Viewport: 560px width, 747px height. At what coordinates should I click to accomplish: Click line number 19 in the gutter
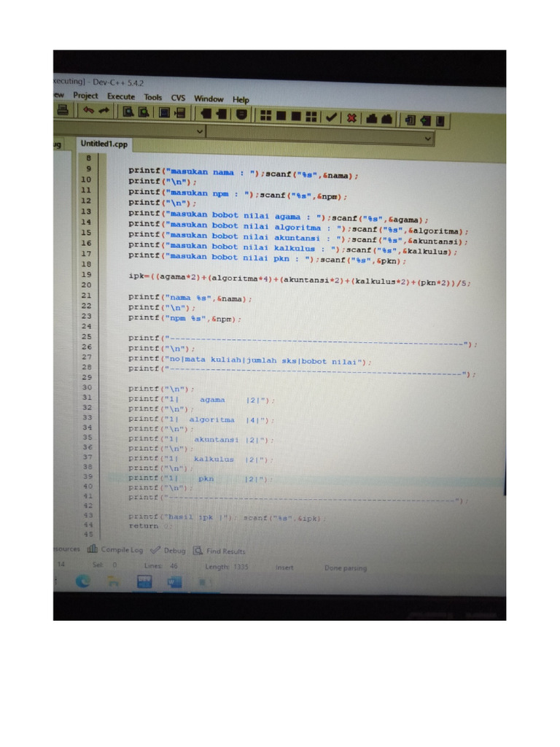point(86,274)
